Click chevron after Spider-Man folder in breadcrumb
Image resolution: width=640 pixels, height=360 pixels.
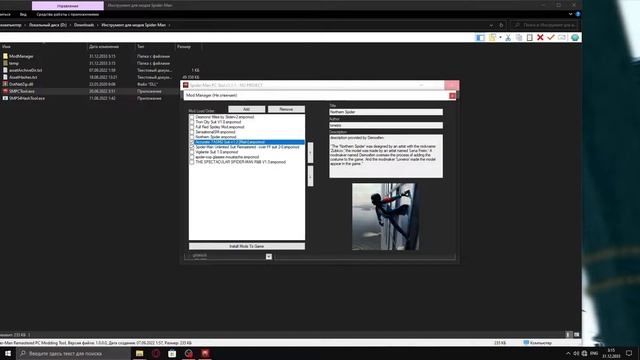169,25
